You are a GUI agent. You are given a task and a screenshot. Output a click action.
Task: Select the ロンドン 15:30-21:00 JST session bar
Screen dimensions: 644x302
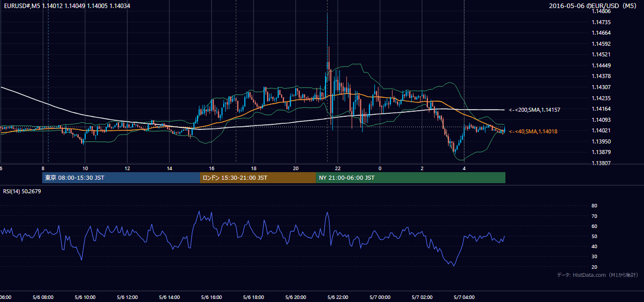(x=258, y=178)
